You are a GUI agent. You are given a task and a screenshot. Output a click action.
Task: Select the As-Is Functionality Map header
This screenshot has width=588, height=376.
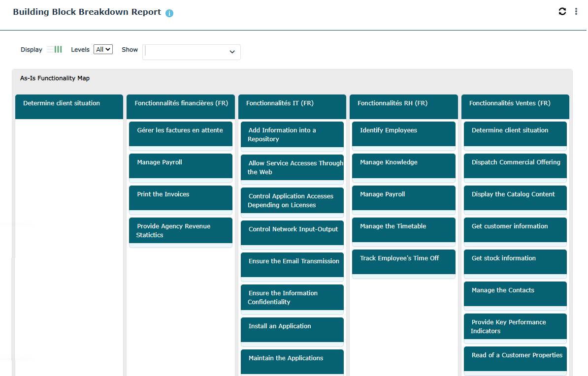pyautogui.click(x=55, y=78)
